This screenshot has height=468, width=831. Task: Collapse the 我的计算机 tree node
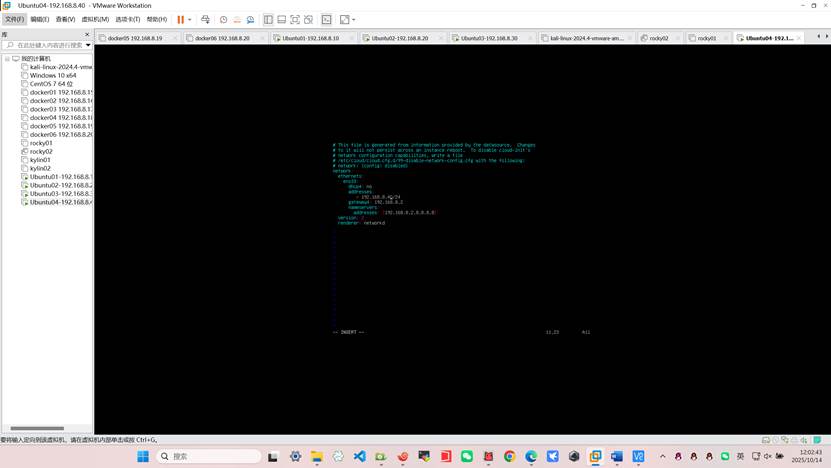coord(7,59)
